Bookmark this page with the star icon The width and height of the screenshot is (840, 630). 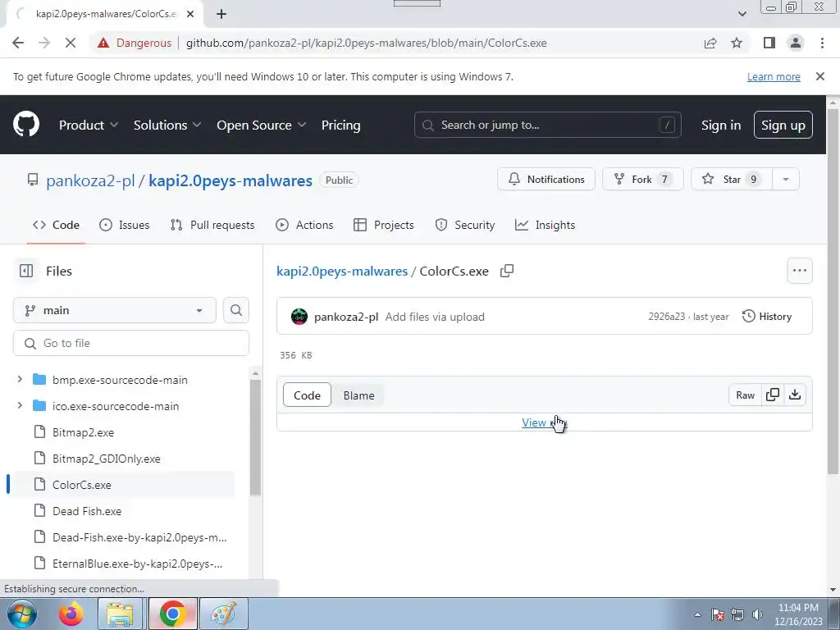(x=737, y=43)
